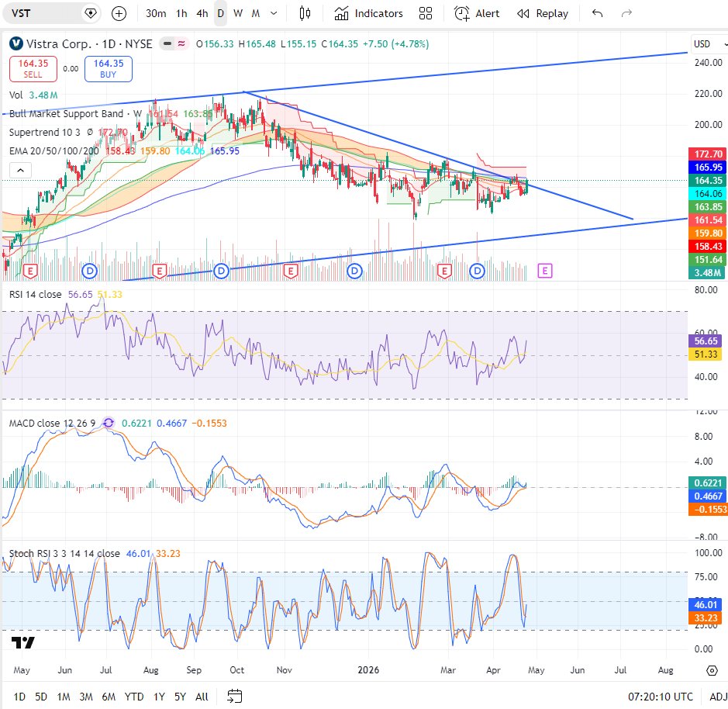The image size is (728, 709).
Task: Click the earnings E marker near November
Action: [291, 271]
